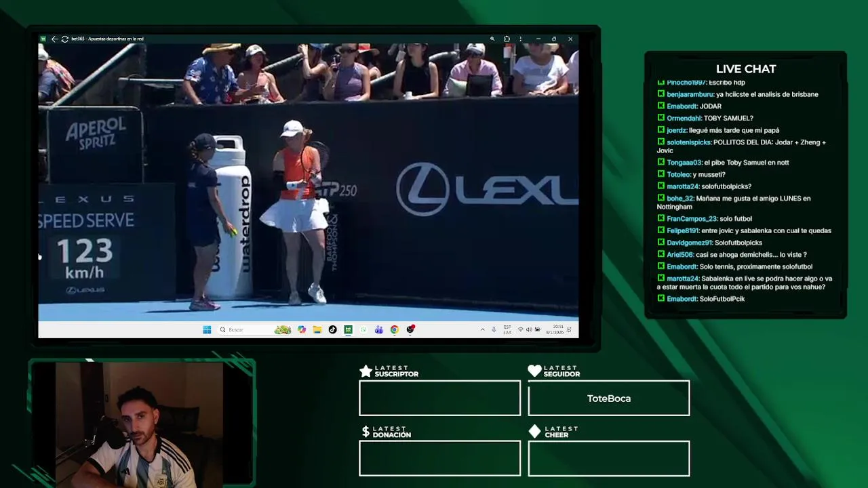Click chat user Davidgomez91

click(x=690, y=243)
